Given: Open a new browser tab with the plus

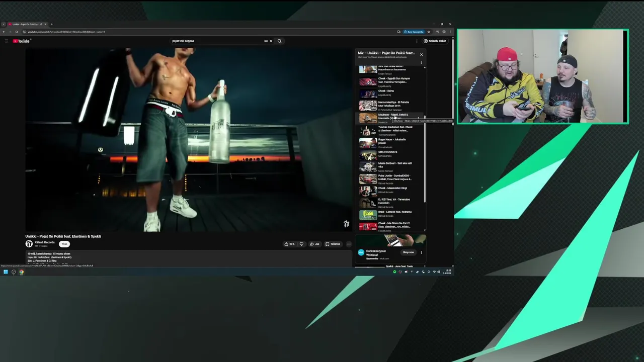Looking at the screenshot, I should 51,24.
